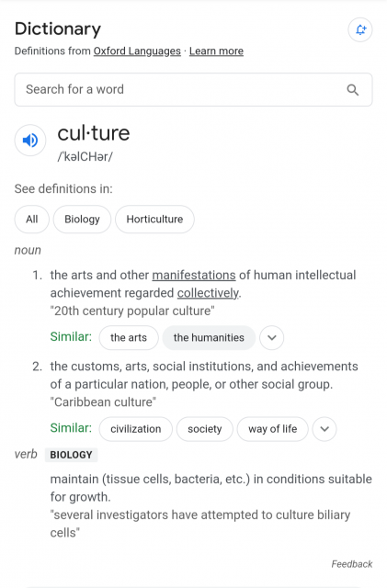The image size is (387, 588).
Task: Choose the similar word civilization
Action: click(135, 429)
